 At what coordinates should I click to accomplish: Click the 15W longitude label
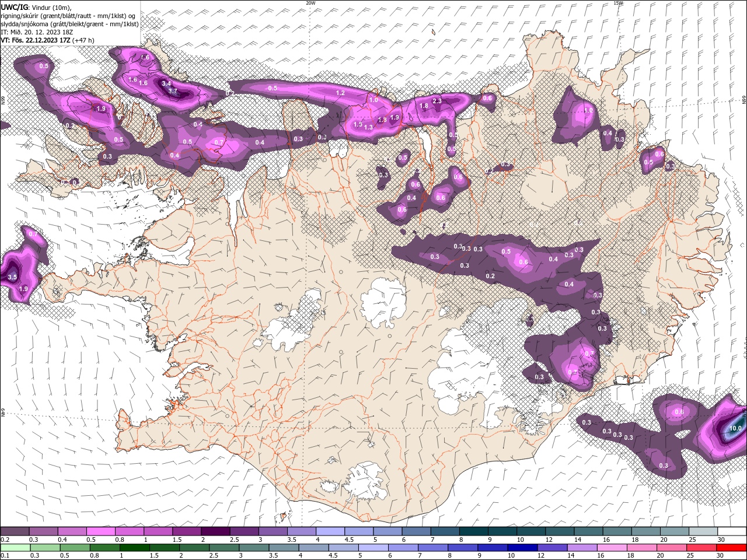[x=619, y=3]
